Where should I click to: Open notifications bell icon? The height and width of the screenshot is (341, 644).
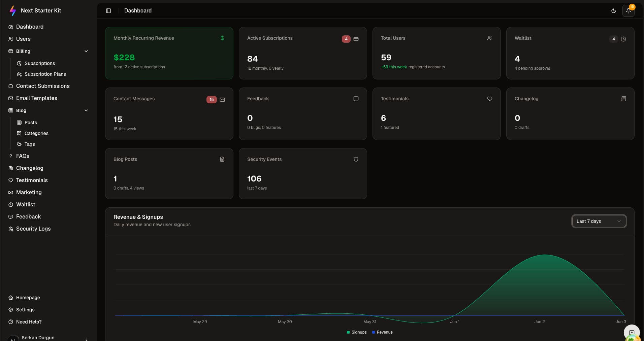click(x=629, y=11)
